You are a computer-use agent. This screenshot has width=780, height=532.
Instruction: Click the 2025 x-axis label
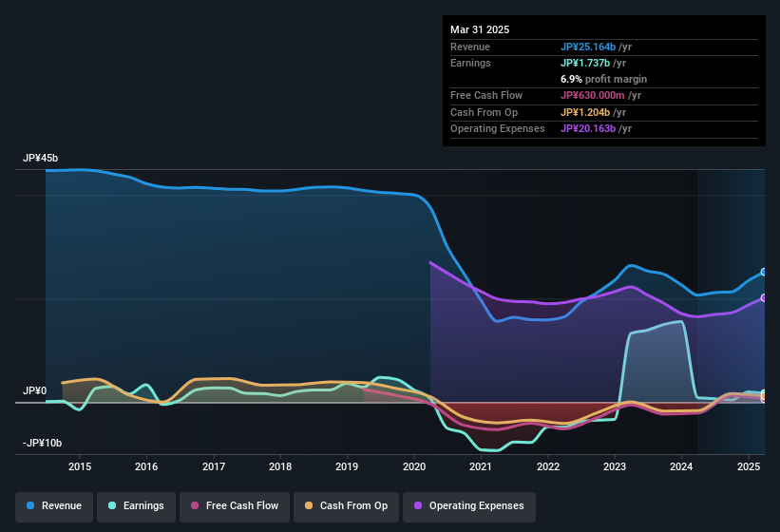pos(748,466)
